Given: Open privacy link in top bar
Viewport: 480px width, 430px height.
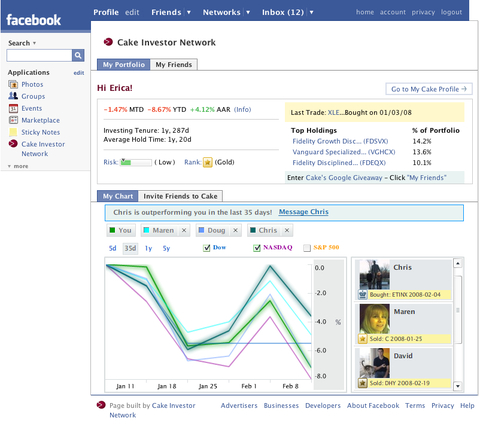Looking at the screenshot, I should click(x=423, y=12).
